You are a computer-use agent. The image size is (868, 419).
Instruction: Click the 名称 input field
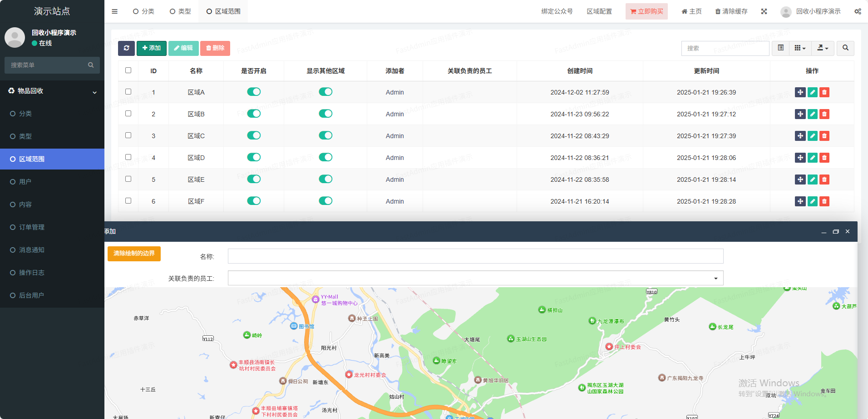tap(475, 256)
